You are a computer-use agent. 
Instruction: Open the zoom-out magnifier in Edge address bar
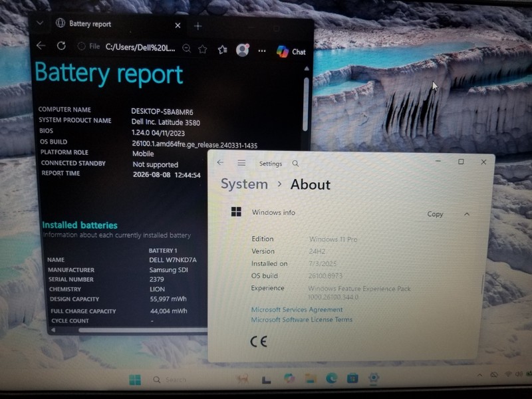[186, 49]
